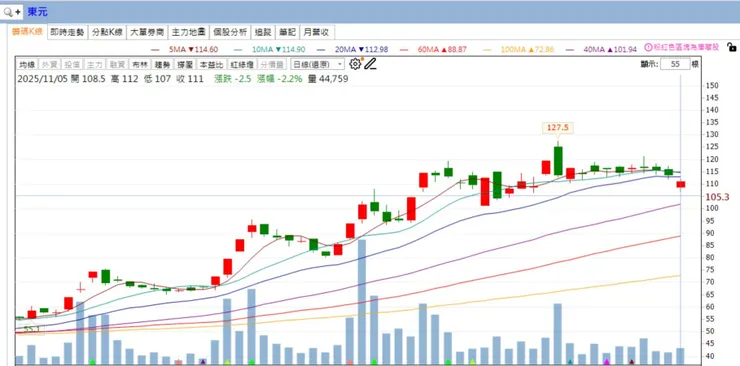The width and height of the screenshot is (740, 366).
Task: Click the 10MA legend color line
Action: pyautogui.click(x=238, y=50)
